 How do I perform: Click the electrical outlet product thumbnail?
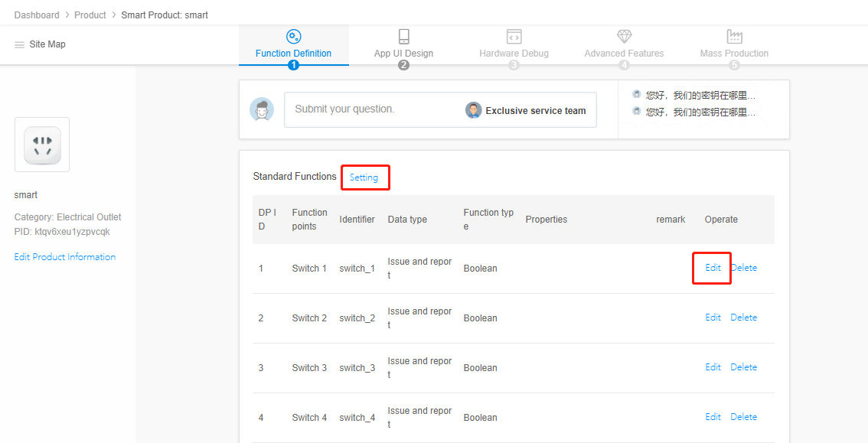(42, 145)
